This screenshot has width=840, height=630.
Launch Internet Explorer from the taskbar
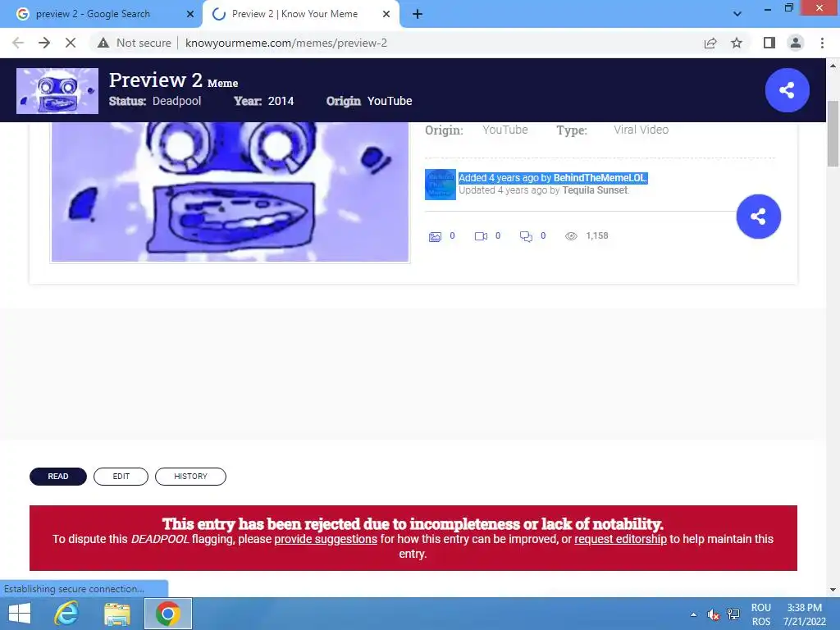(66, 614)
